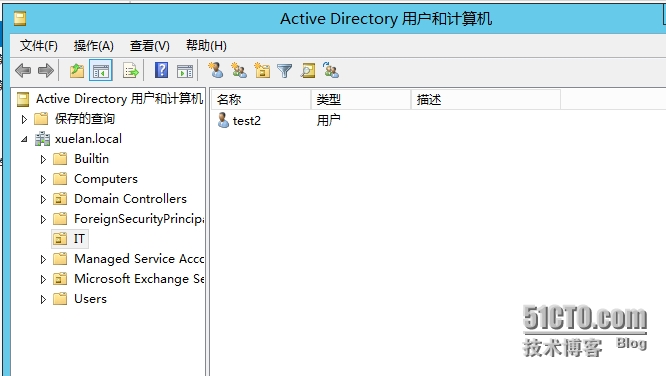Select the test2 user name
Screen dimensions: 666x376
tap(247, 121)
